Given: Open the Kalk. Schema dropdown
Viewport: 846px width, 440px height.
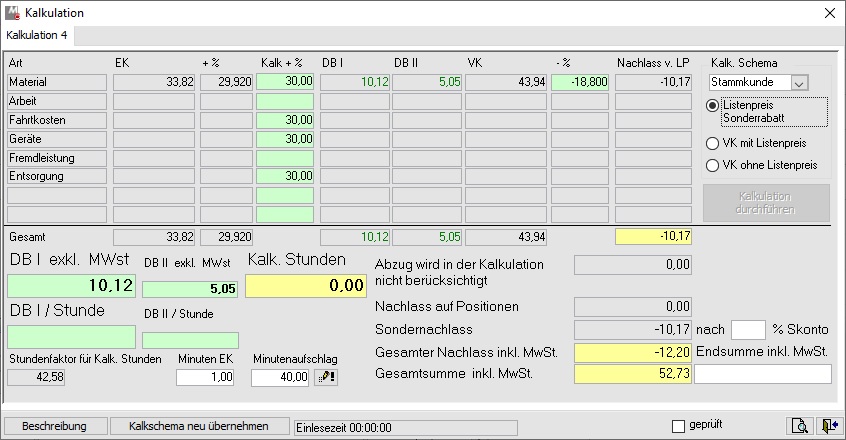Looking at the screenshot, I should coord(798,83).
